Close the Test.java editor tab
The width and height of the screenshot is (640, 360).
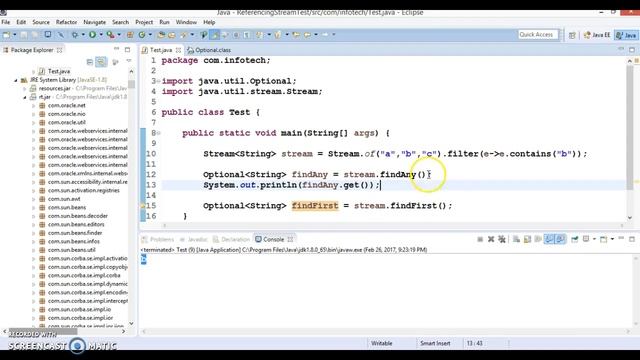178,50
